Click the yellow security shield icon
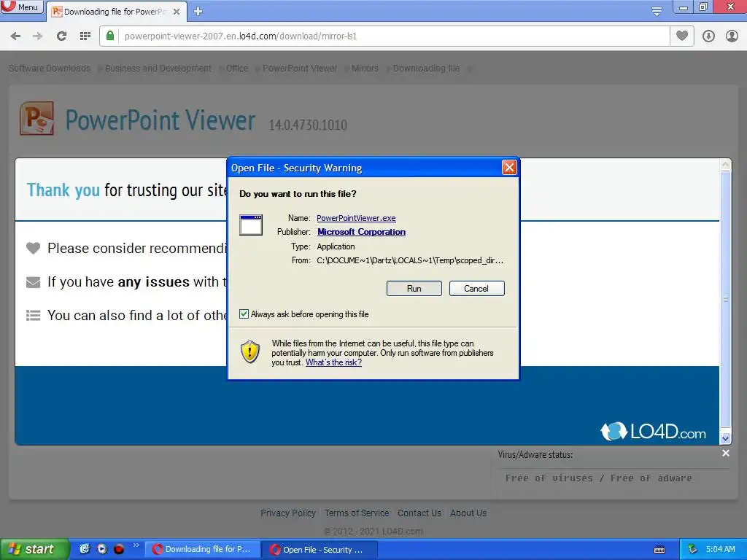The width and height of the screenshot is (747, 560). (x=250, y=352)
